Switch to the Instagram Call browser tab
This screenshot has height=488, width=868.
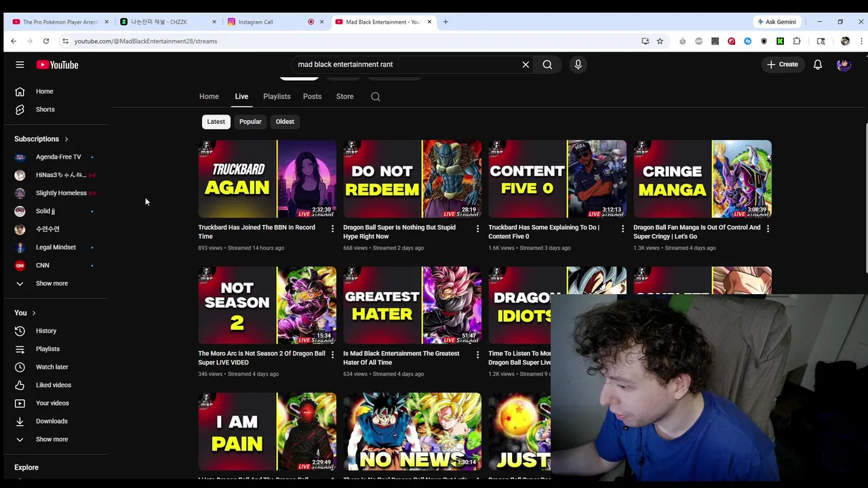[x=271, y=22]
